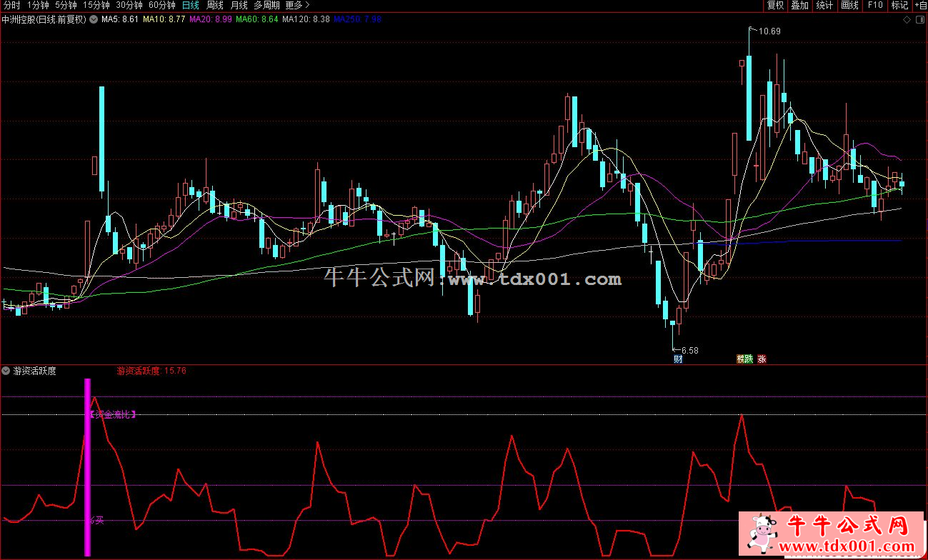Image resolution: width=928 pixels, height=560 pixels.
Task: Switch to the 周线 weekly chart
Action: (x=215, y=5)
